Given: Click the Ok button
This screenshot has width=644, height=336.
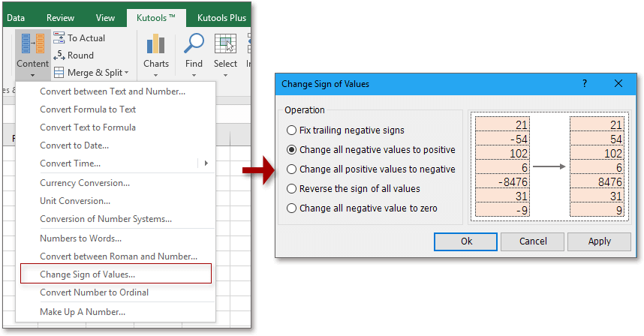Looking at the screenshot, I should coord(466,241).
